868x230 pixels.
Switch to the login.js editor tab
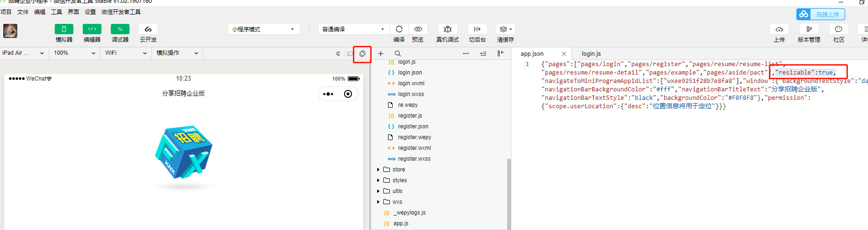(591, 54)
